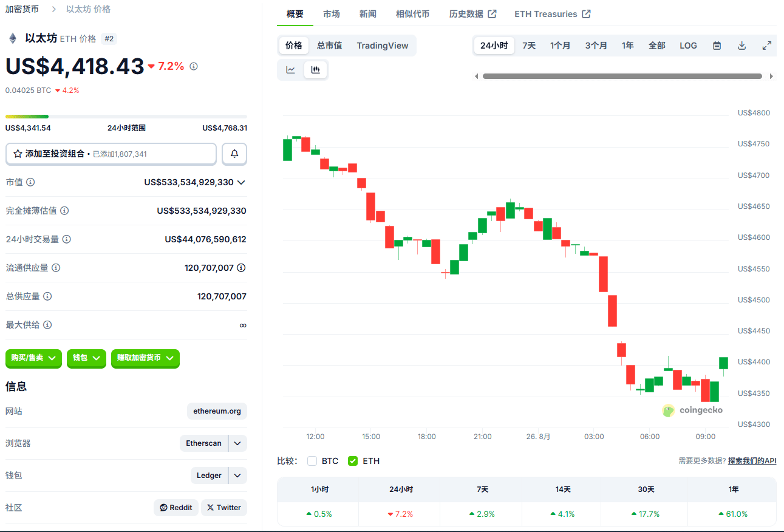Click the US$4,418.43 price text
This screenshot has height=532, width=784.
tap(75, 66)
